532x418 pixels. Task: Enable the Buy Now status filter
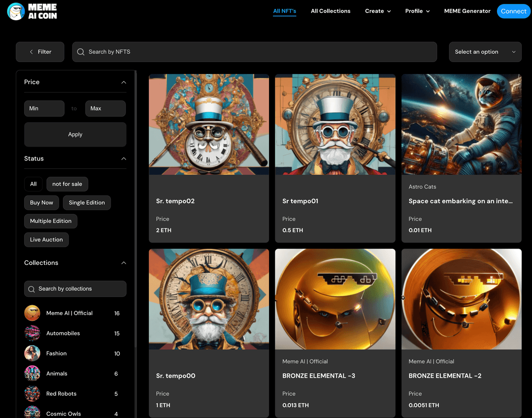pyautogui.click(x=41, y=202)
